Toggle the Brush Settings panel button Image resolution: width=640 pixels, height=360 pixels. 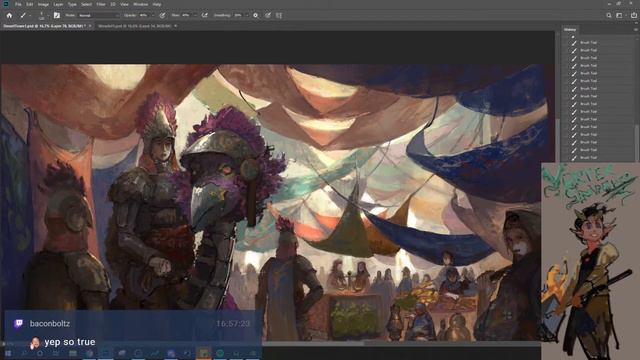(57, 16)
